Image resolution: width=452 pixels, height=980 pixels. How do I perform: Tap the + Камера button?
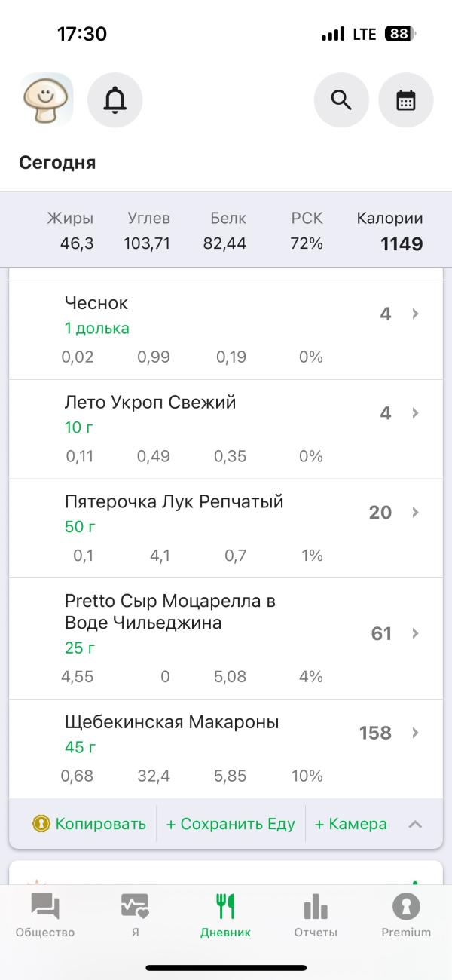coord(350,824)
